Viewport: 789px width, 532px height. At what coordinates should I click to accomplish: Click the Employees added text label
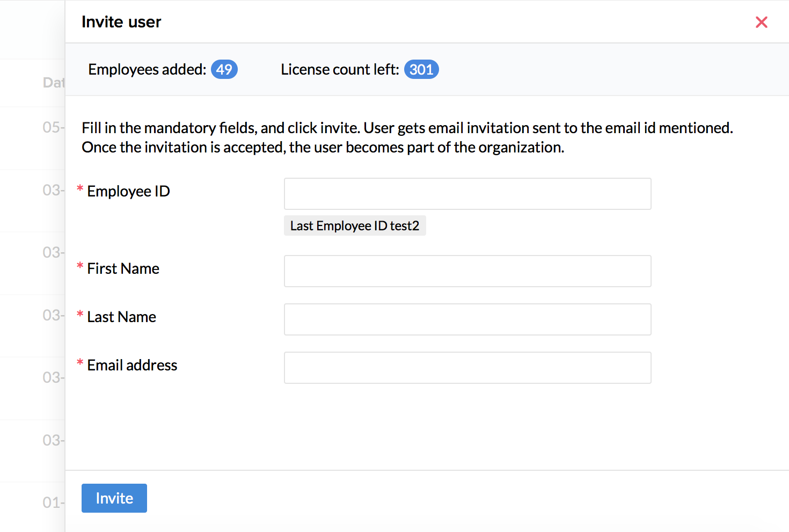click(147, 69)
